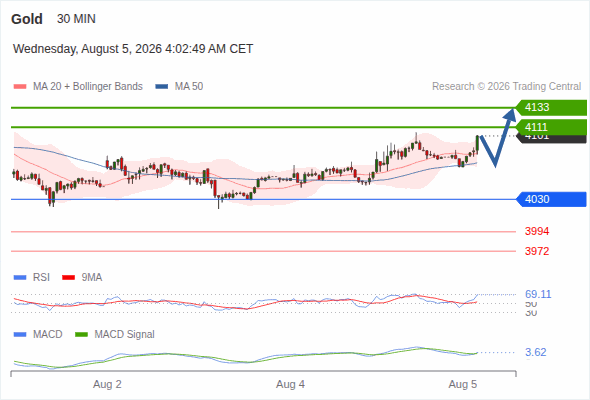Click the blue MA 50 legend swatch
The width and height of the screenshot is (590, 400).
click(161, 87)
